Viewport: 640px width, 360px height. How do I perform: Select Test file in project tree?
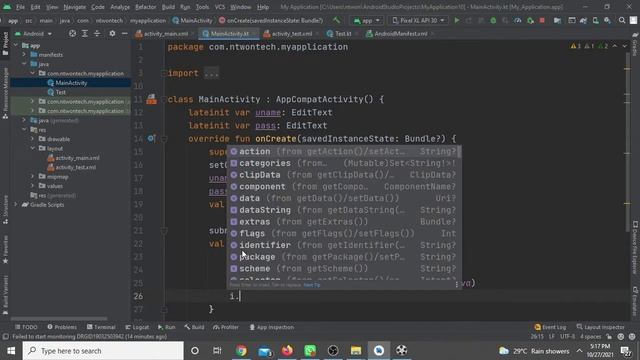60,92
